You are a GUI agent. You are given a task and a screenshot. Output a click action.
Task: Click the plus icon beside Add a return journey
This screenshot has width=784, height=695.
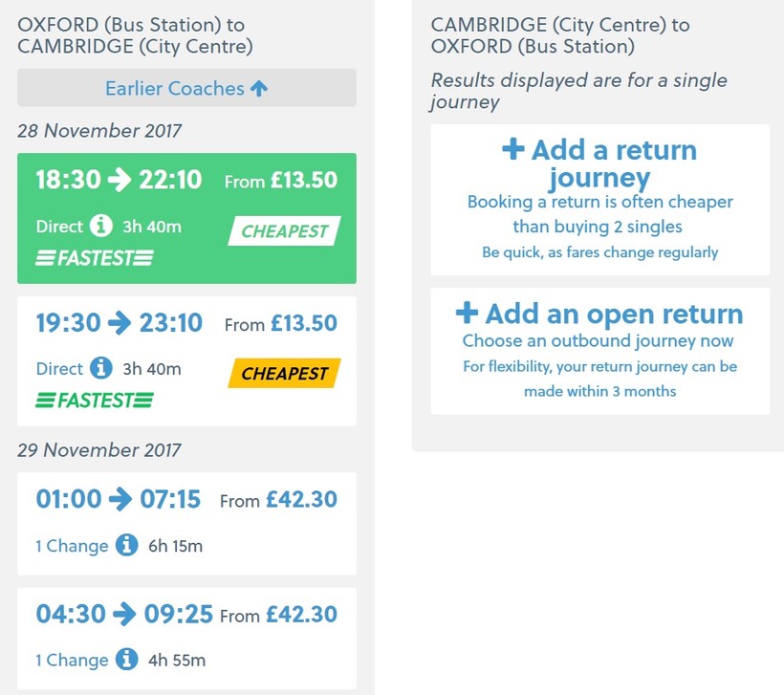513,150
